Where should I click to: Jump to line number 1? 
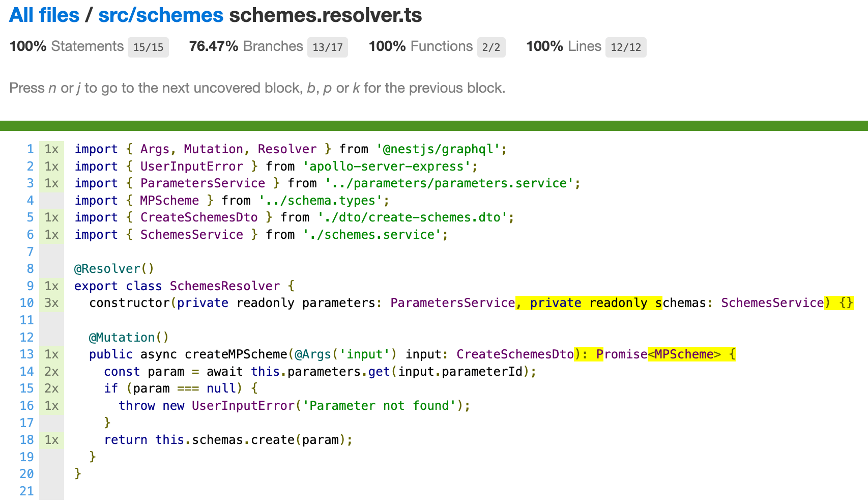[30, 149]
